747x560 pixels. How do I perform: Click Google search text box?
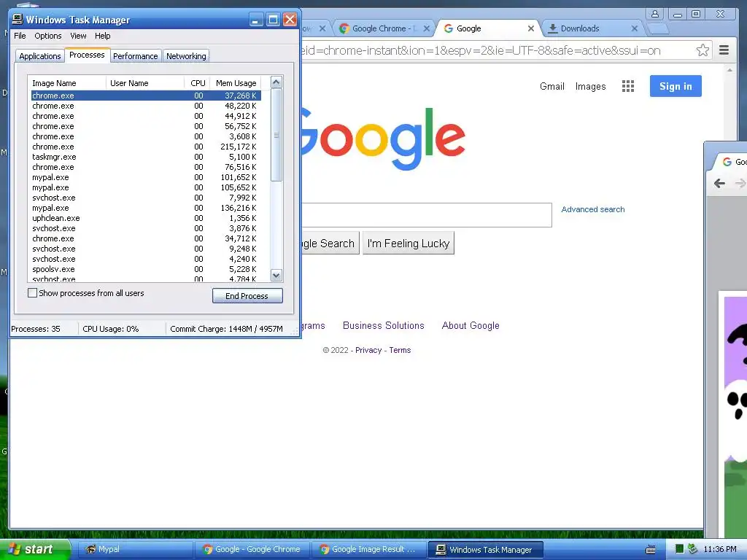click(426, 215)
